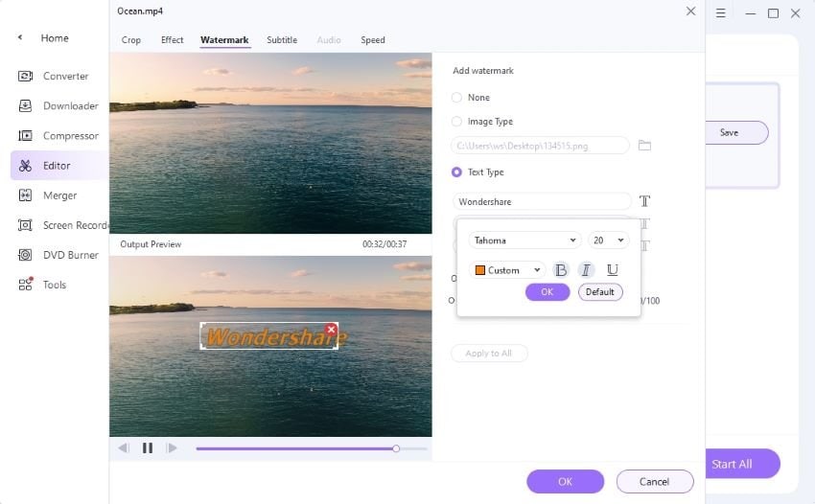815x504 pixels.
Task: Select Wondershare watermark in output preview
Action: coord(269,336)
